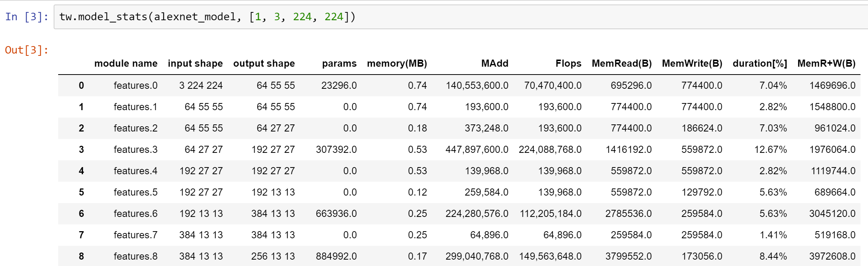The image size is (868, 266).
Task: Click the 'MemR+W(B)' column header
Action: [x=826, y=63]
